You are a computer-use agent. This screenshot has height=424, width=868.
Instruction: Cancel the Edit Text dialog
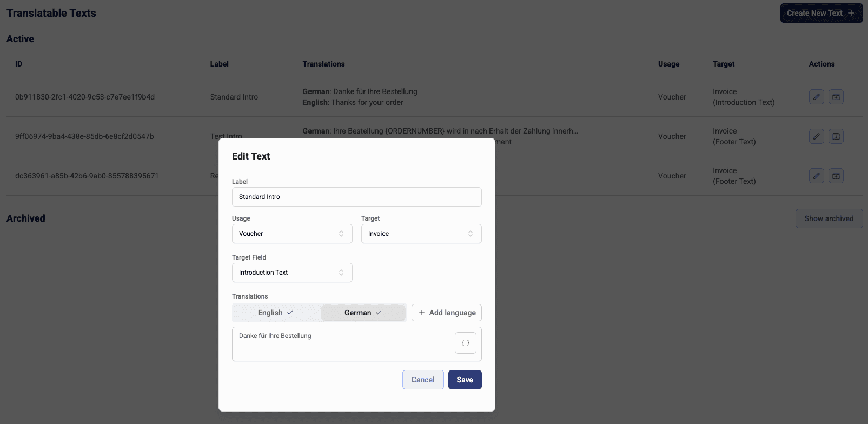click(x=423, y=380)
